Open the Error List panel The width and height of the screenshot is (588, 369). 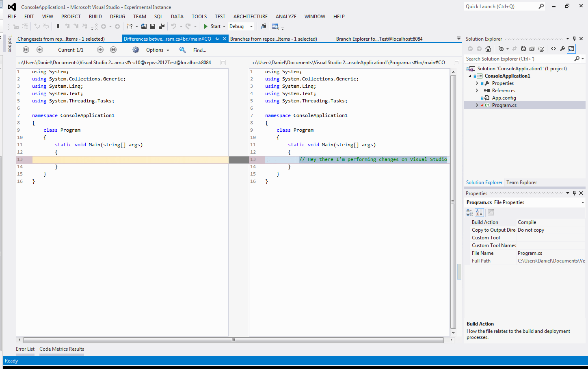click(x=25, y=349)
